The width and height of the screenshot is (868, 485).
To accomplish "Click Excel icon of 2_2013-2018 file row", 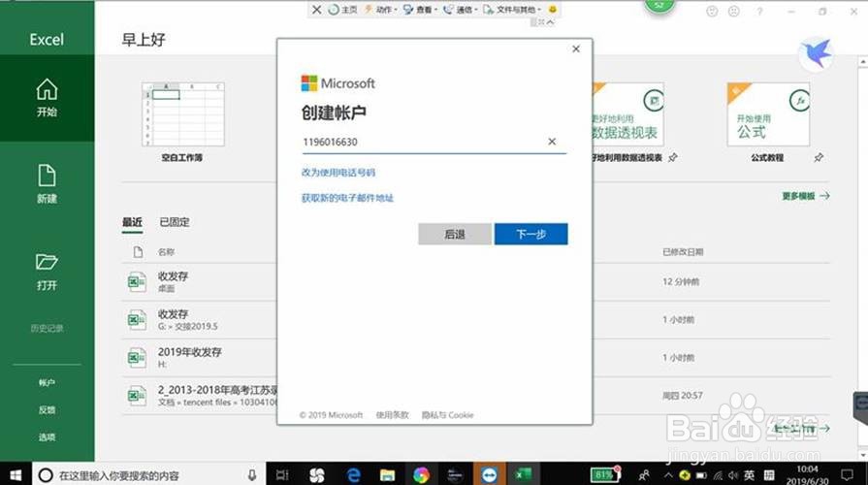I will [x=136, y=396].
